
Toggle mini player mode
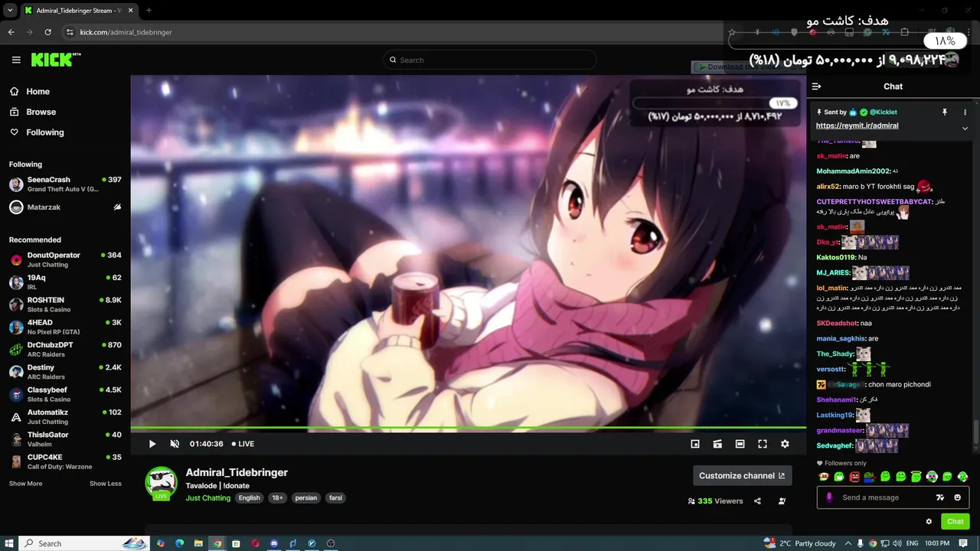pos(695,444)
